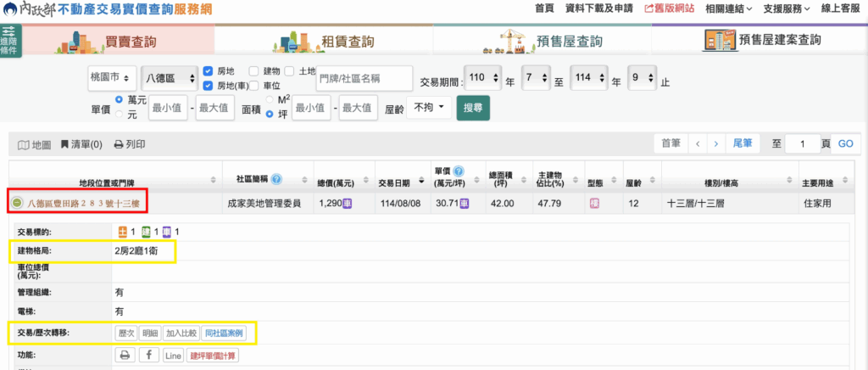Click the green 搜尋 search button

[473, 108]
